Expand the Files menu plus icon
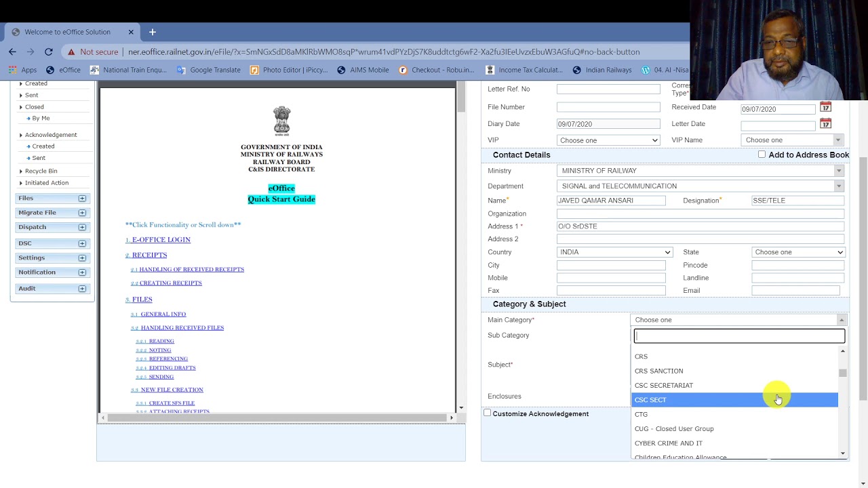This screenshot has height=488, width=868. pyautogui.click(x=82, y=198)
